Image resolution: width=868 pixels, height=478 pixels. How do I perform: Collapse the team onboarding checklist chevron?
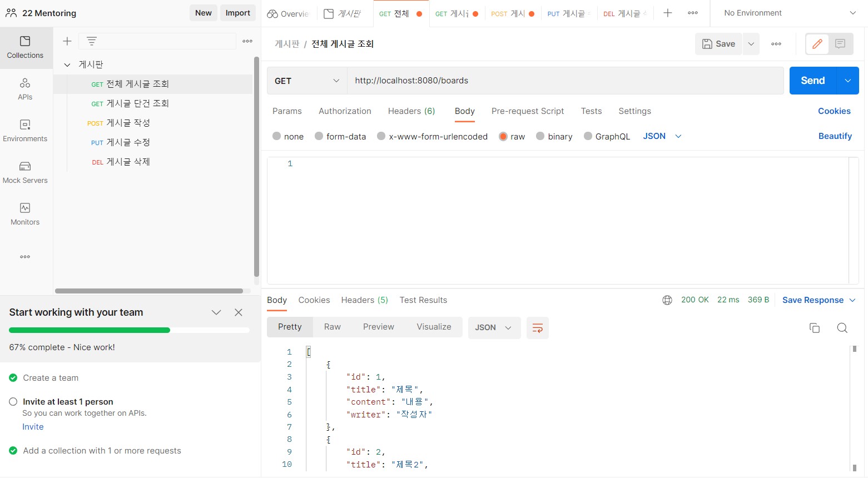(x=216, y=312)
